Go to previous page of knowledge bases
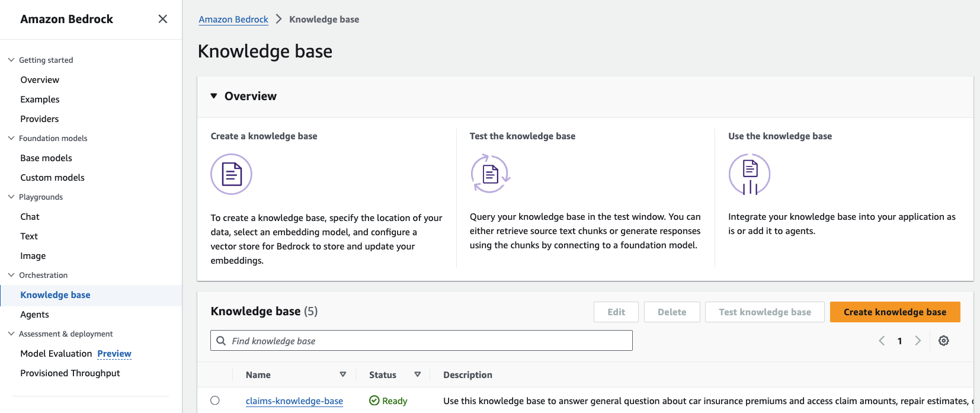The width and height of the screenshot is (980, 413). 882,341
